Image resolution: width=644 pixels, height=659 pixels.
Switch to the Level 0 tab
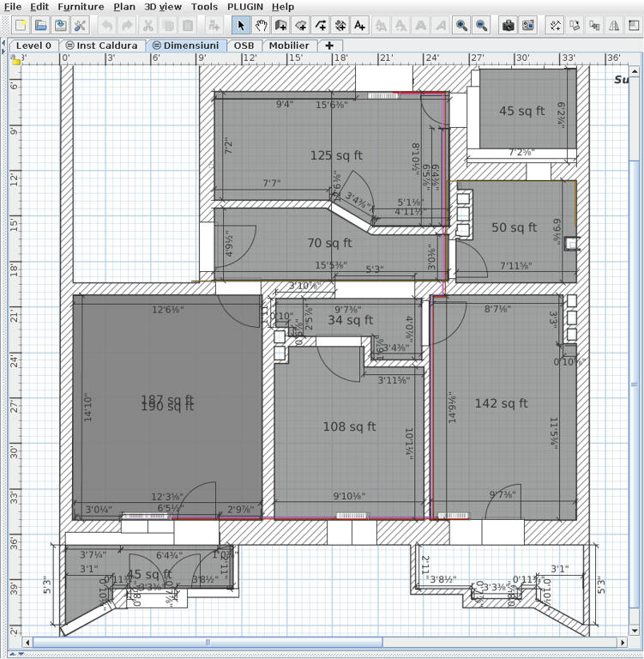[33, 45]
